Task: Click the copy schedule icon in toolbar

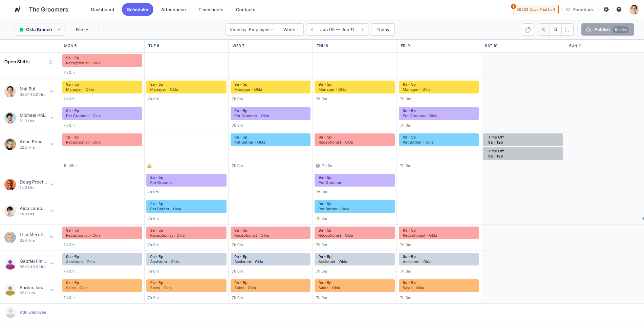Action: click(528, 29)
